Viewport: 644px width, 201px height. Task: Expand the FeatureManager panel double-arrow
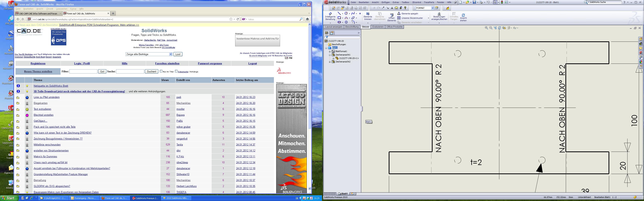tap(358, 33)
